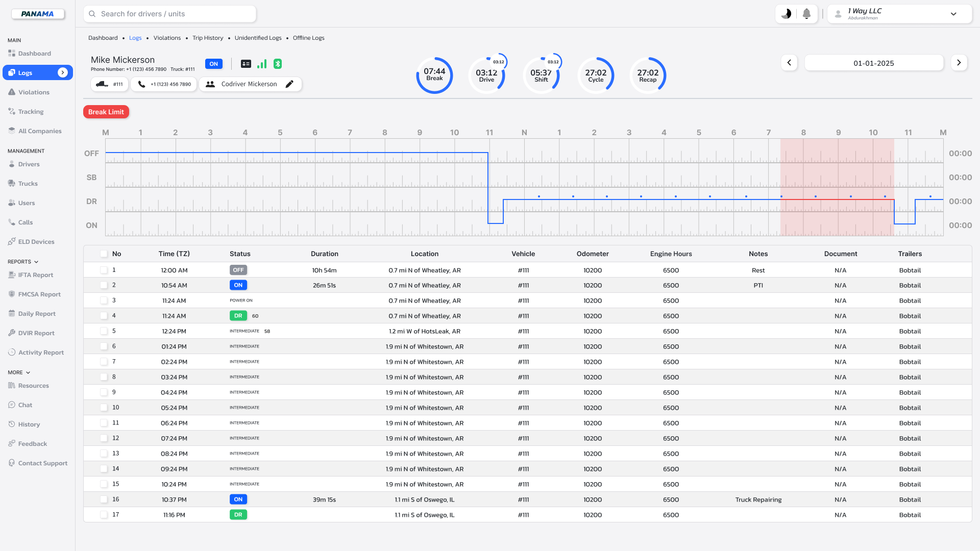Click the Break Limit button
The height and width of the screenshot is (551, 980).
[x=106, y=112]
